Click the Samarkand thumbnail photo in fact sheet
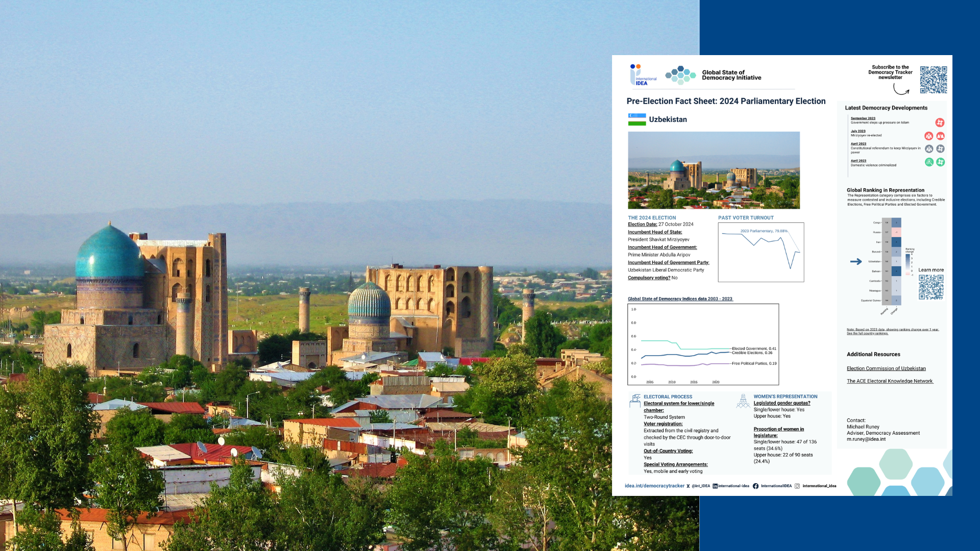Image resolution: width=980 pixels, height=551 pixels. [x=714, y=170]
